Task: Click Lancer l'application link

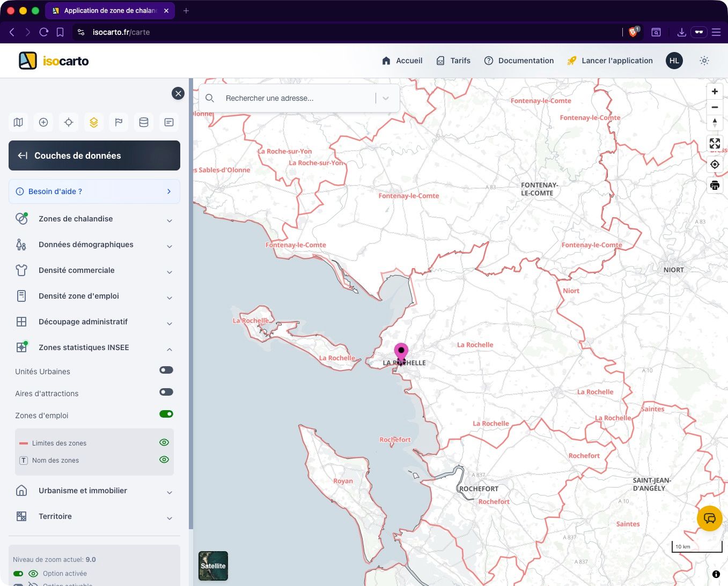Action: click(x=610, y=61)
